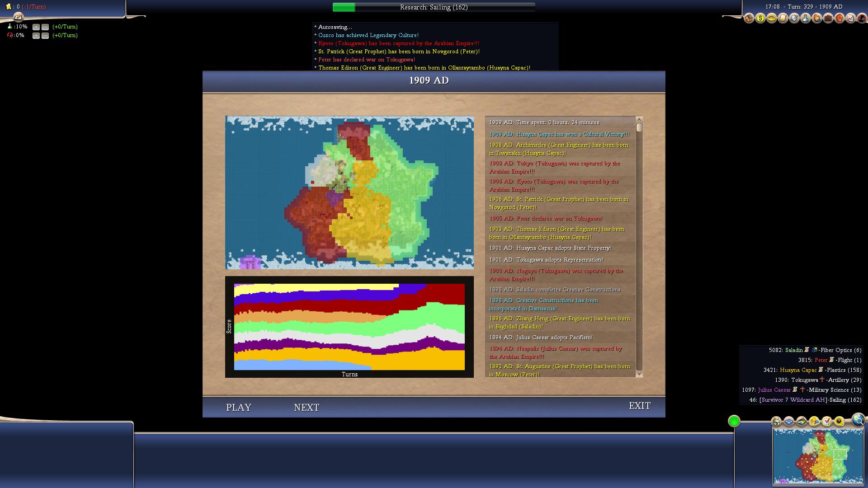Image resolution: width=868 pixels, height=488 pixels.
Task: Click the EXIT button
Action: pos(640,406)
